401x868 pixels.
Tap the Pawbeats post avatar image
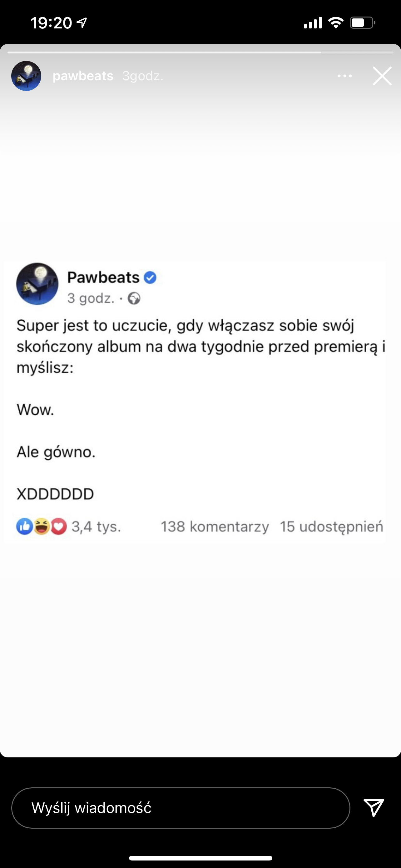tap(37, 284)
